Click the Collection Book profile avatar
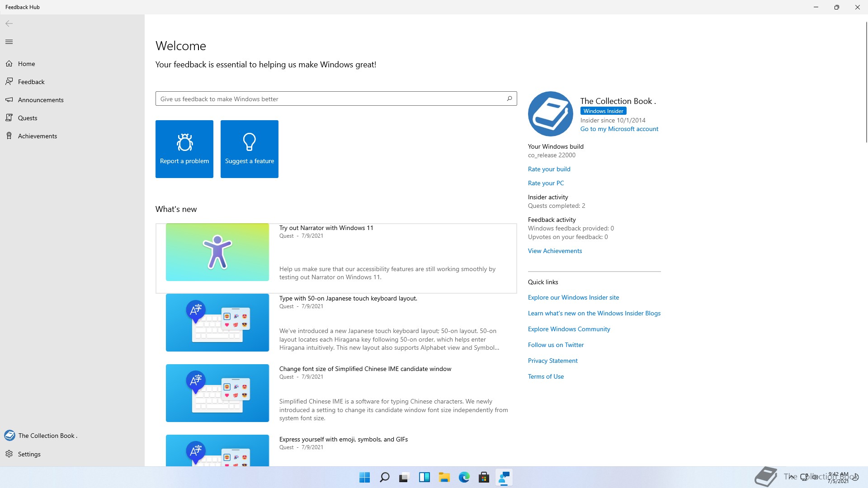 tap(551, 114)
